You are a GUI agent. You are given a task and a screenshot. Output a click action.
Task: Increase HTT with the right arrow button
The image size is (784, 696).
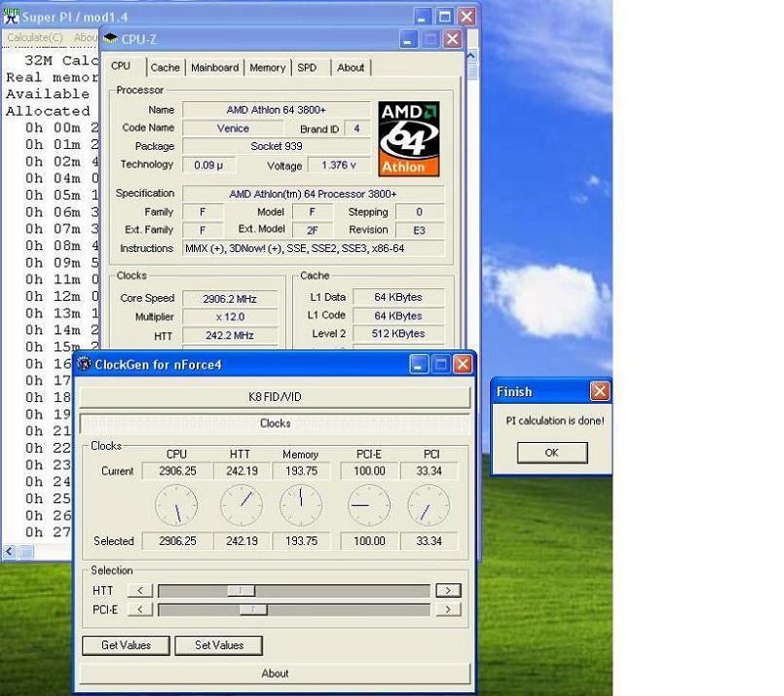448,591
